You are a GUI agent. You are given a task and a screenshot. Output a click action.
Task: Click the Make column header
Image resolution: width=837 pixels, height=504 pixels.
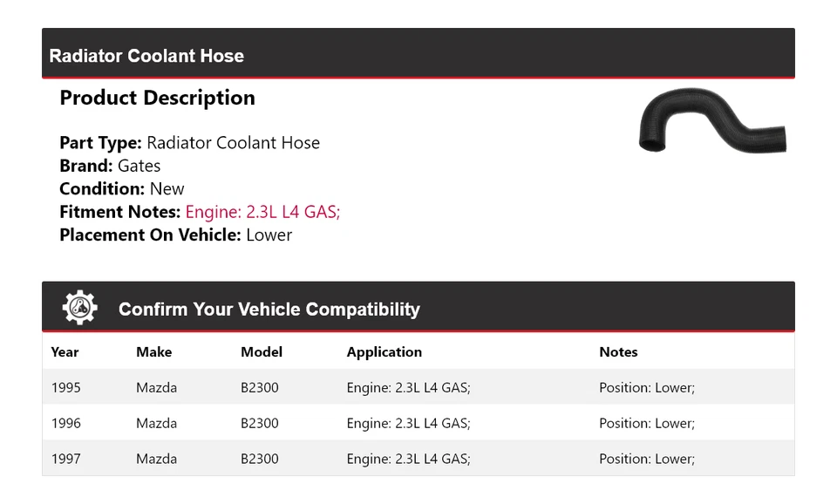coord(153,352)
